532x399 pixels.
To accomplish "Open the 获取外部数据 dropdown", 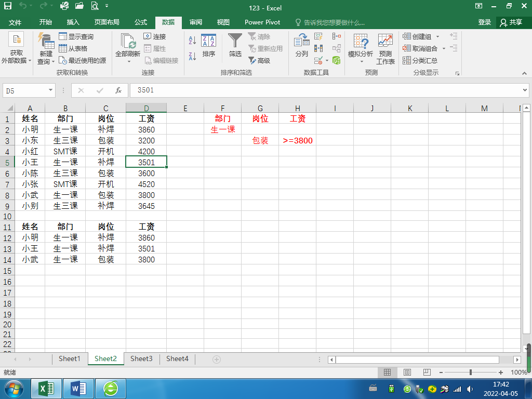I will tap(16, 48).
